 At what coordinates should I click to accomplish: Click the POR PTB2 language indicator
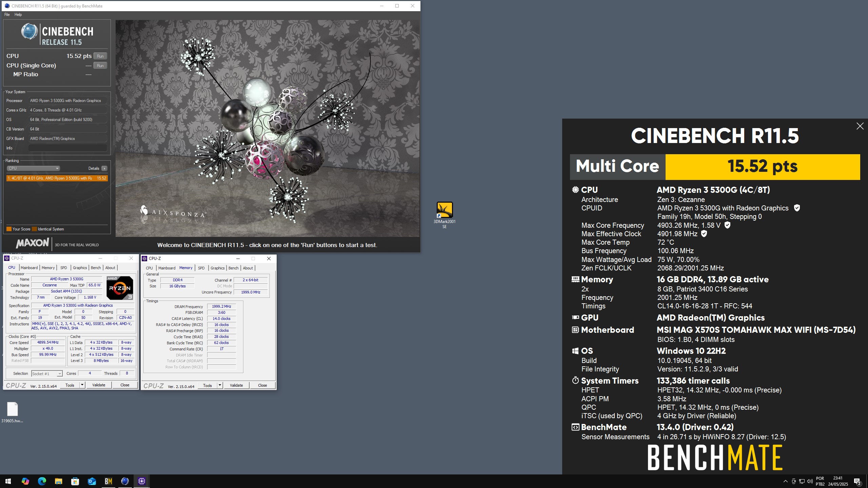(x=820, y=481)
